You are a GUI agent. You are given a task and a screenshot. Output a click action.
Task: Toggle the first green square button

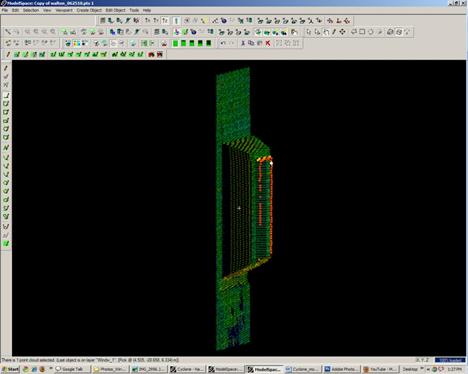175,43
